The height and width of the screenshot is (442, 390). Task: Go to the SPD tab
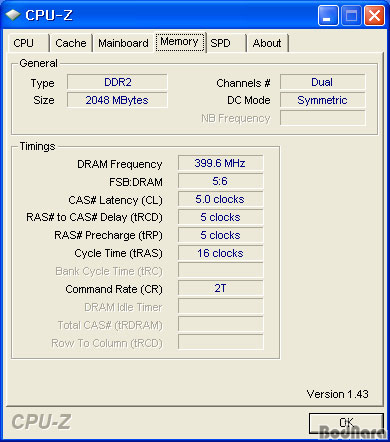[226, 43]
